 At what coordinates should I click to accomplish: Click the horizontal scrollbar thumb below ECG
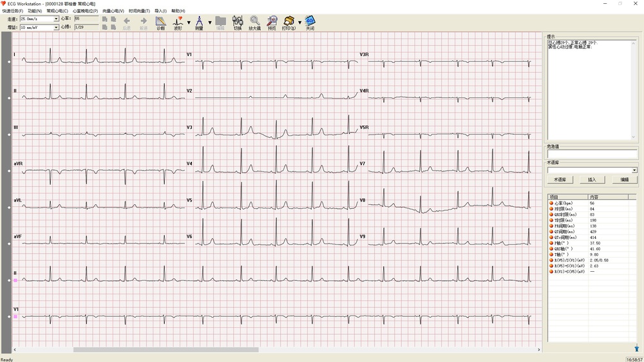point(166,350)
